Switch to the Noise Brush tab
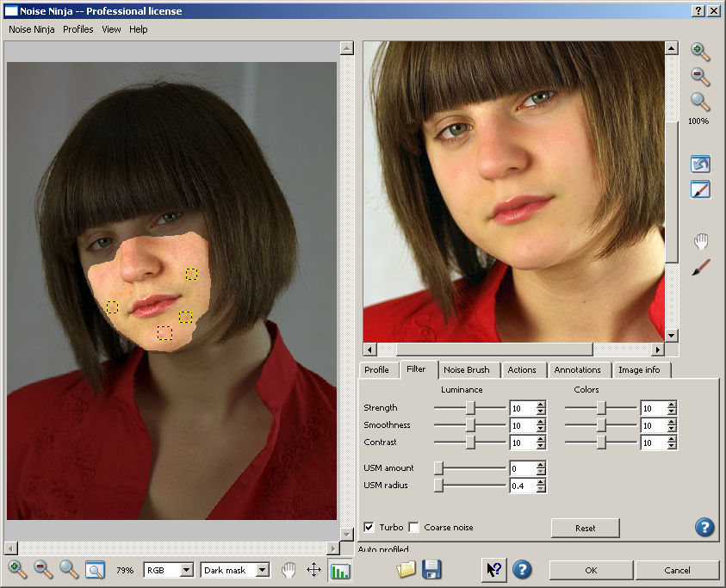 coord(466,369)
